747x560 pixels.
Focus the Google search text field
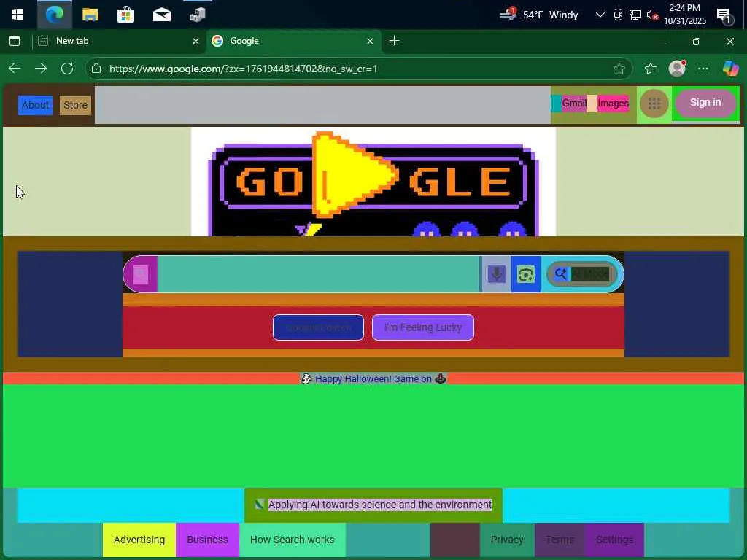(x=318, y=274)
